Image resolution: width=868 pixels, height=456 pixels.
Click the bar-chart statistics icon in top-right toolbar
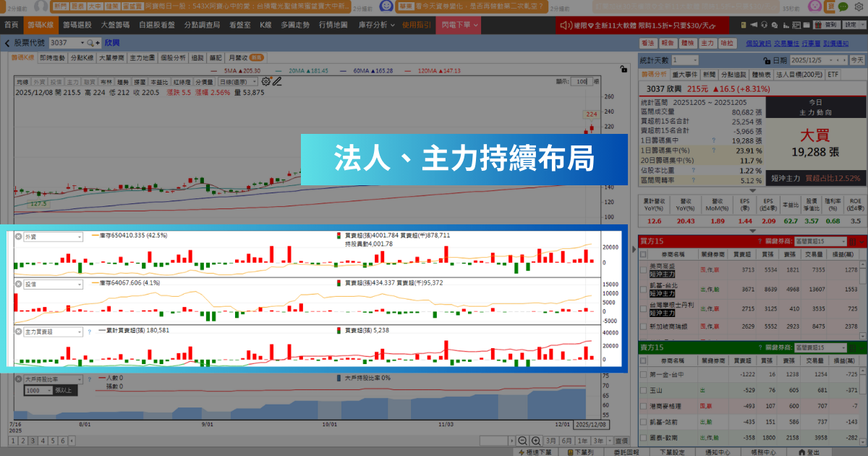[x=787, y=24]
